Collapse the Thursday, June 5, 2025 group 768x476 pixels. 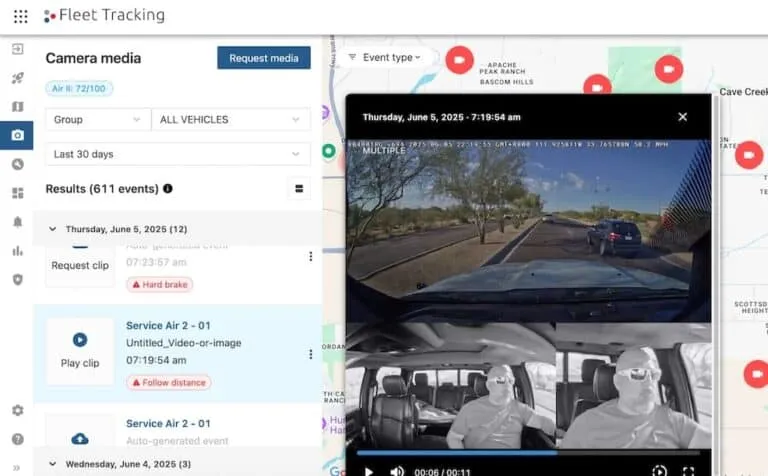pyautogui.click(x=52, y=229)
